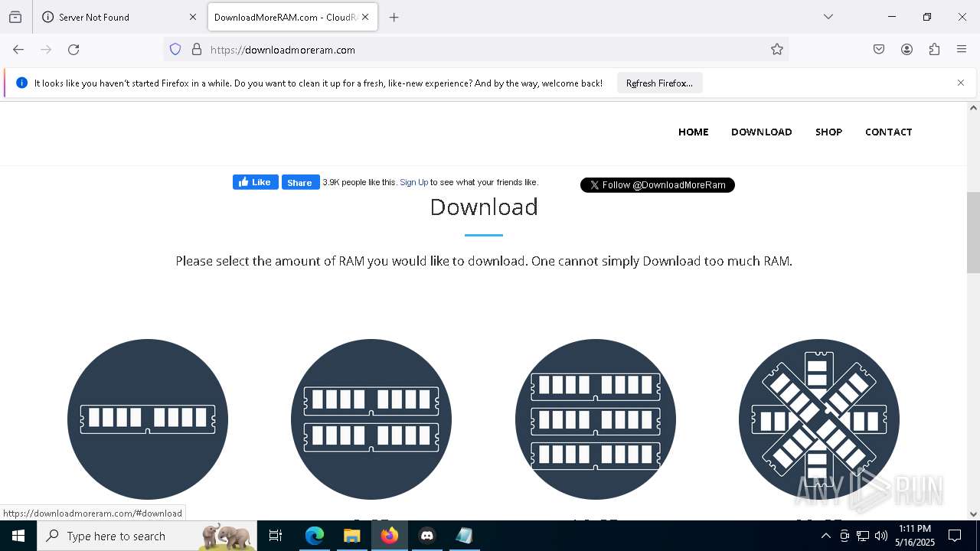The height and width of the screenshot is (551, 980).
Task: Click the Facebook Sign Up link
Action: 414,182
